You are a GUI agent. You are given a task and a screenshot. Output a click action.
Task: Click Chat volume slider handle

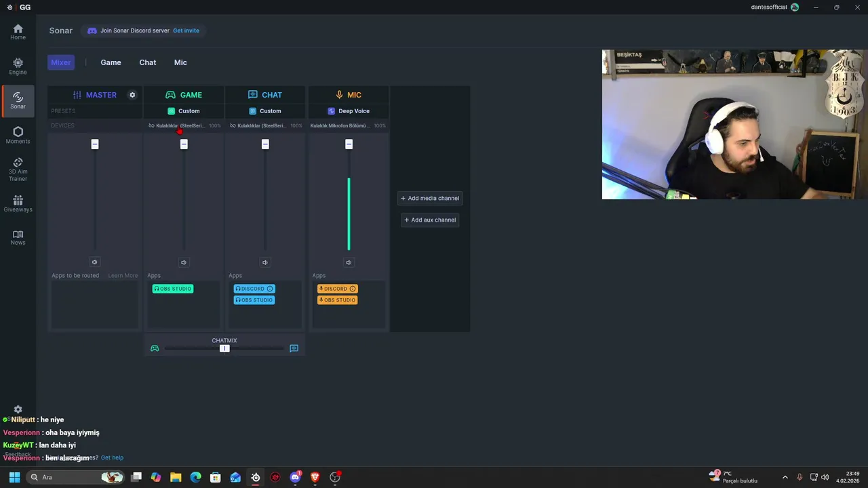265,144
